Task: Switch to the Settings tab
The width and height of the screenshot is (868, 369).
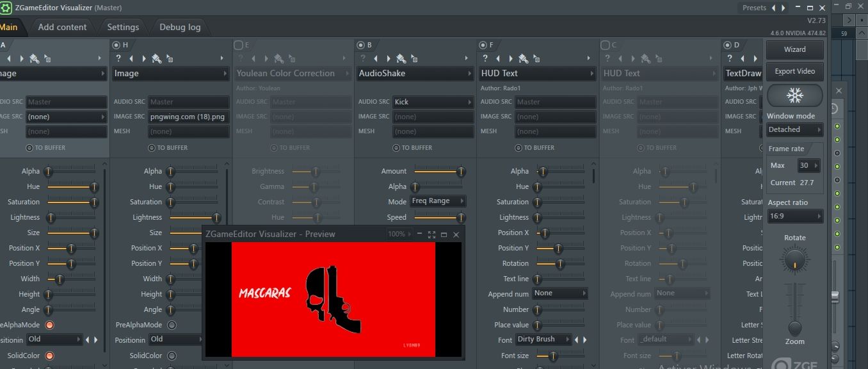Action: [123, 27]
